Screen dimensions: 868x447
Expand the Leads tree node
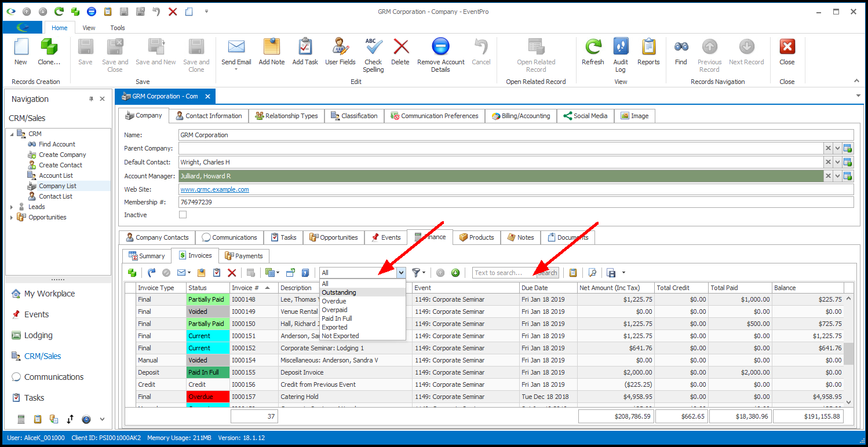[12, 207]
